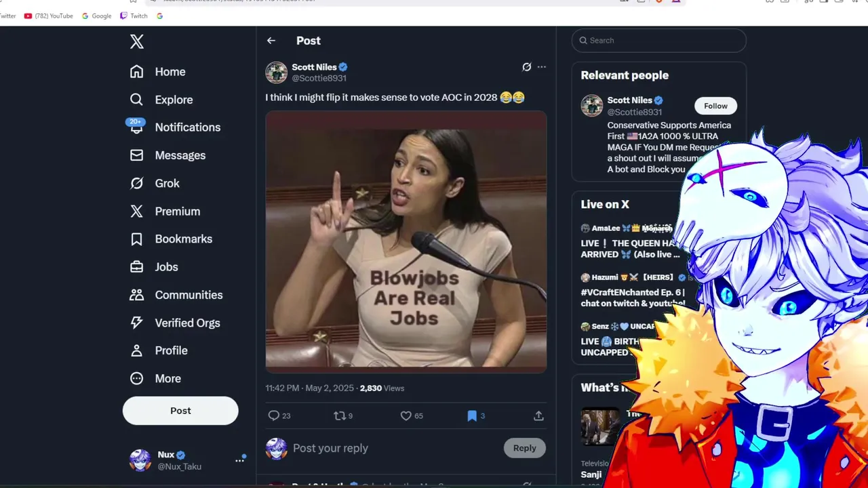Image resolution: width=868 pixels, height=488 pixels.
Task: Click the Nux account avatar
Action: click(x=140, y=460)
